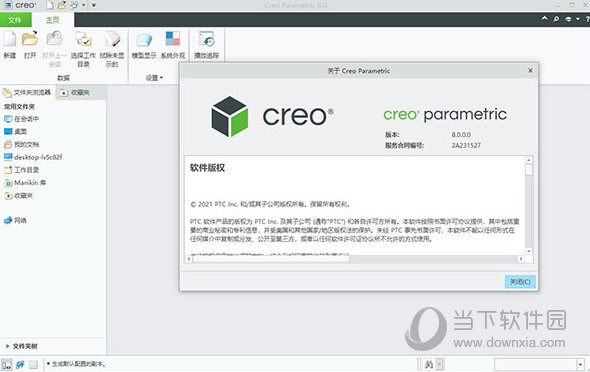Click the service contract number 2A231527
Image resolution: width=590 pixels, height=372 pixels.
click(466, 145)
